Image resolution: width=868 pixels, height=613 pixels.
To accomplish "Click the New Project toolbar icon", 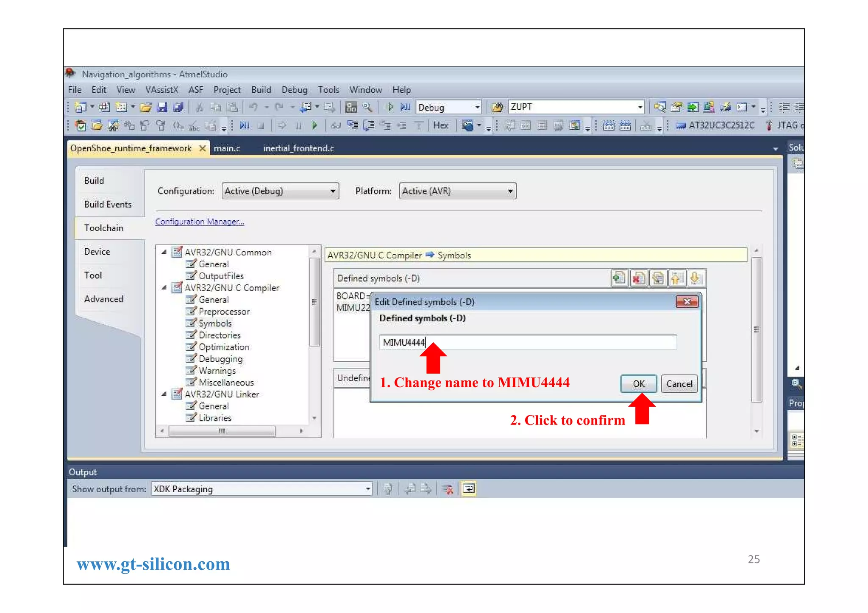I will coord(80,107).
